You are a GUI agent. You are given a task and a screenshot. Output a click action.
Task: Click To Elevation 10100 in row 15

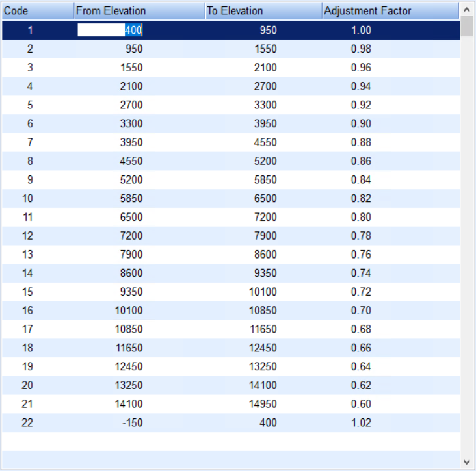coord(263,292)
